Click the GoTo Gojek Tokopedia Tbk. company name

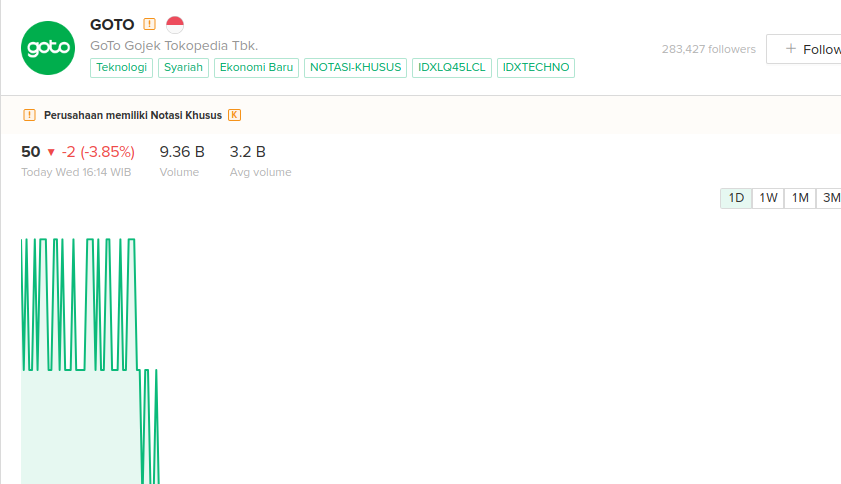click(174, 46)
